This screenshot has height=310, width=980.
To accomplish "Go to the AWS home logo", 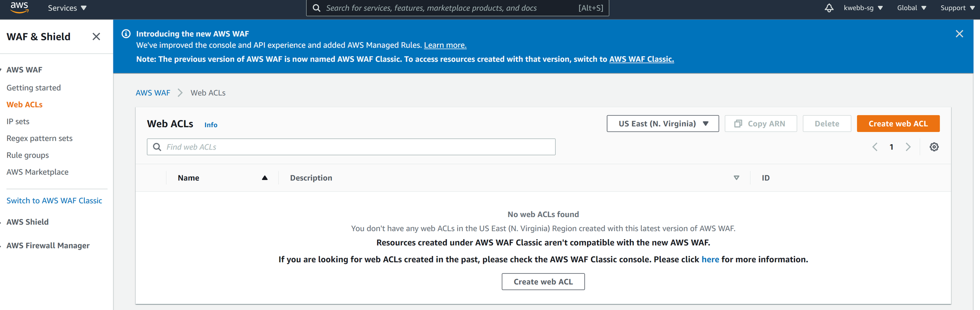I will point(19,8).
